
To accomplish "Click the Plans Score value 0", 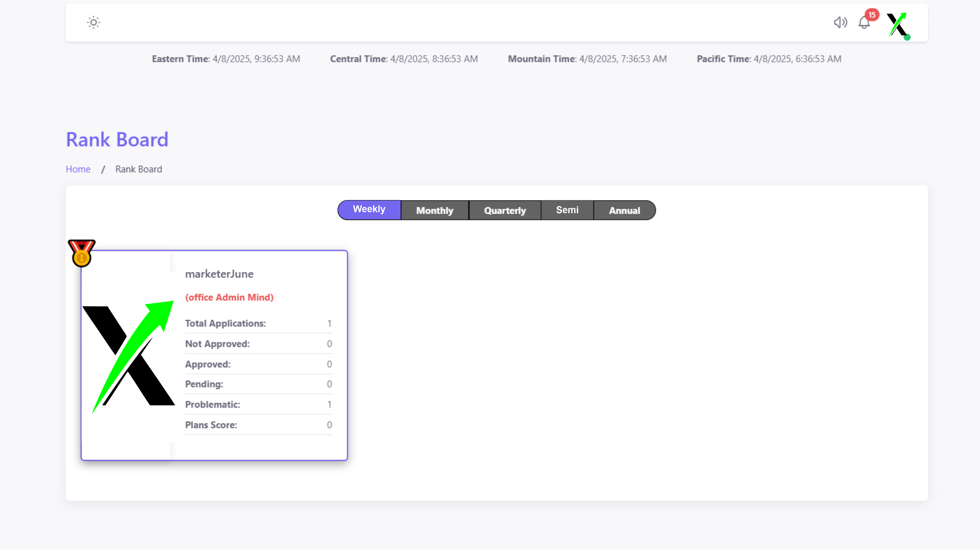I will click(329, 425).
